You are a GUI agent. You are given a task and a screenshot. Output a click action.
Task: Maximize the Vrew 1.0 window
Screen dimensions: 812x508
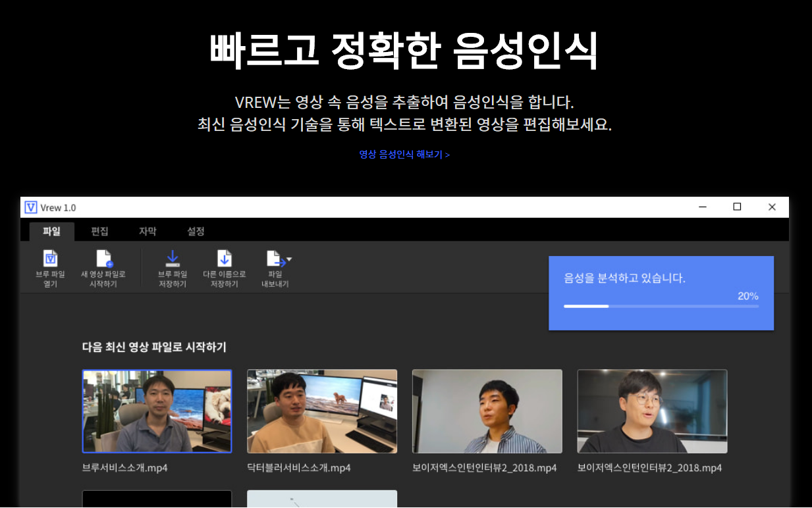(x=737, y=207)
